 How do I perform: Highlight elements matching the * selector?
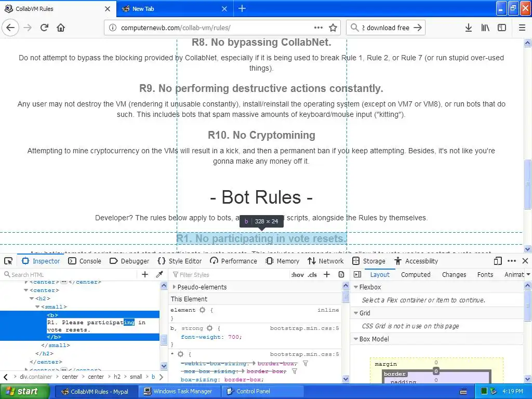pos(180,354)
